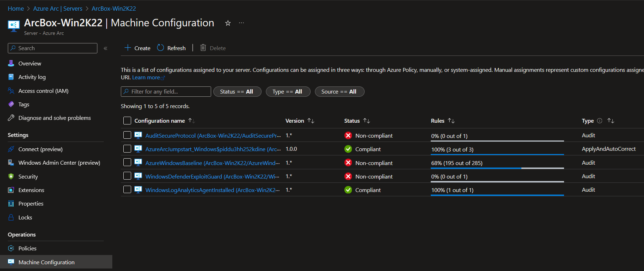Click the green compliant icon for WindowsLogAnalyticsAgentInstalled

tap(348, 190)
